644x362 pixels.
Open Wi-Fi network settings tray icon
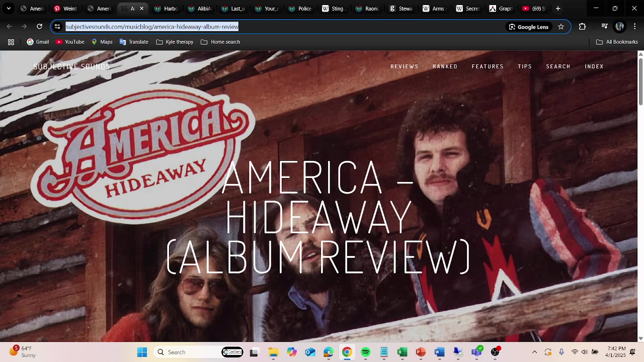click(575, 352)
